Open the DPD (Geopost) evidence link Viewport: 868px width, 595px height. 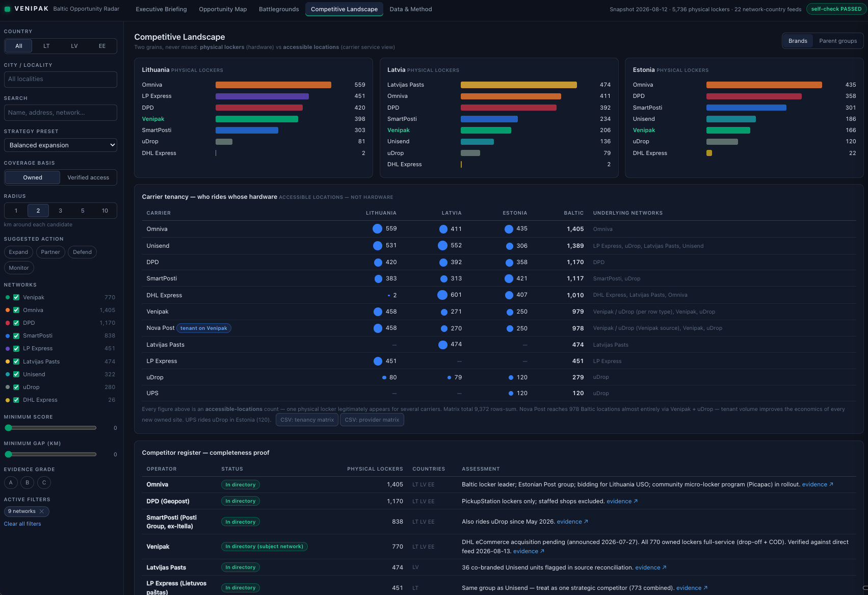(x=622, y=501)
